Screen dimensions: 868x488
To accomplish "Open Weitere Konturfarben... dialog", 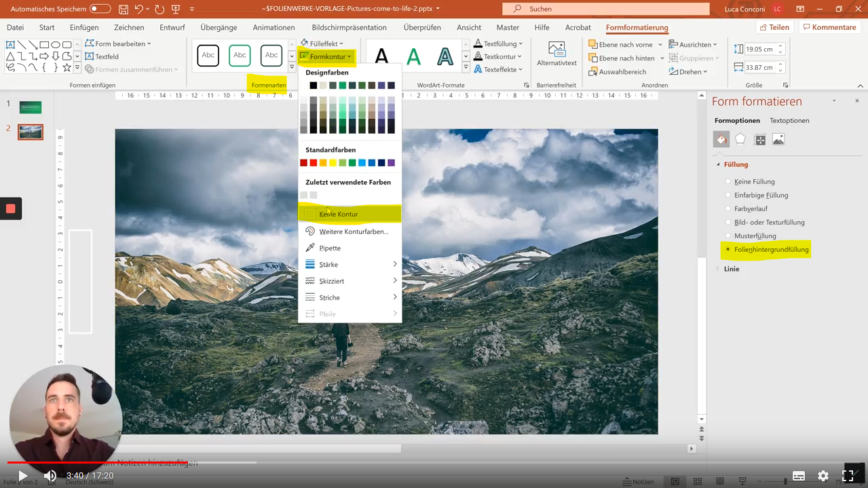I will point(350,231).
